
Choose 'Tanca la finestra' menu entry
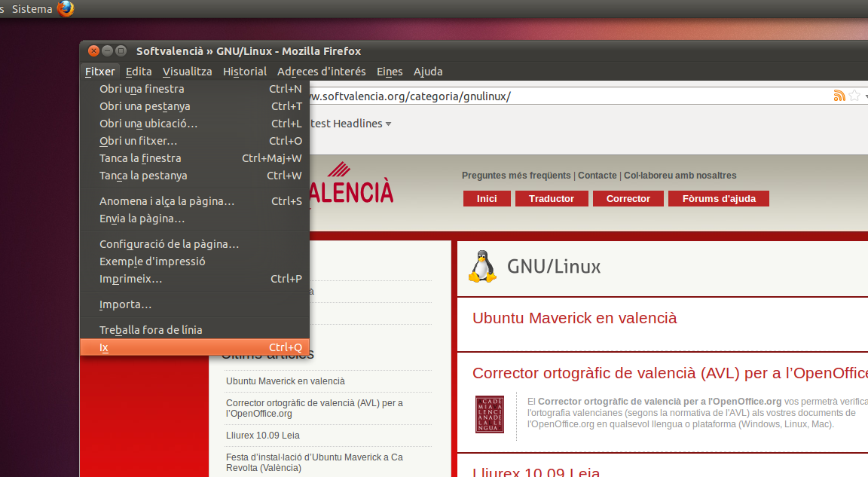pyautogui.click(x=195, y=158)
